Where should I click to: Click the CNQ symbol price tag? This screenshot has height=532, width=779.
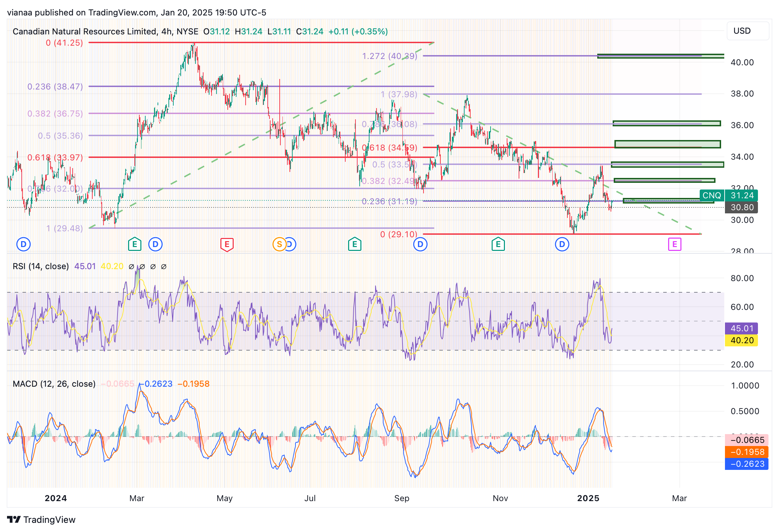point(711,195)
